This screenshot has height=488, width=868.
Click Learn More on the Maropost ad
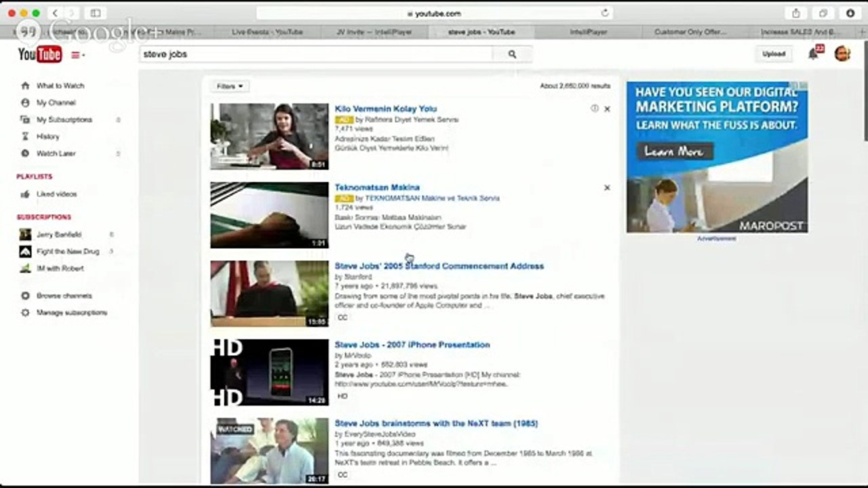point(674,151)
